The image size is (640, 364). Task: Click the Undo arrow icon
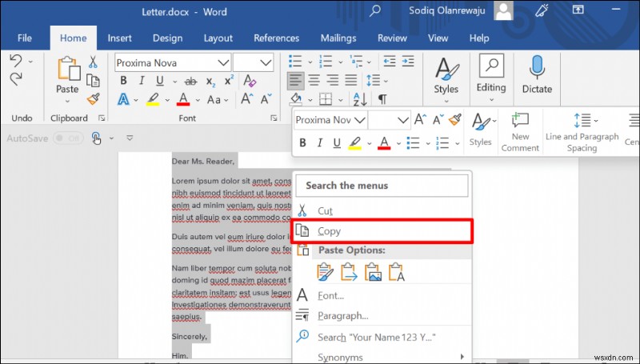[x=15, y=61]
